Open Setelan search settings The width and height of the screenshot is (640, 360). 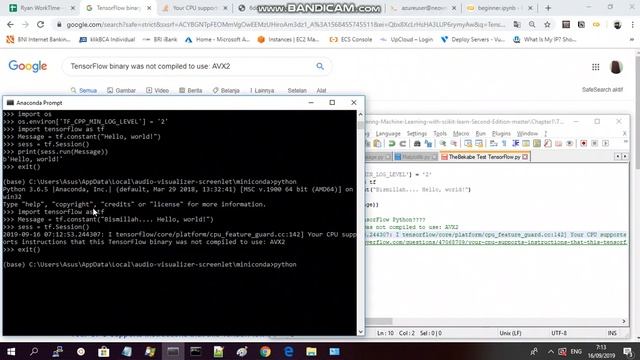pos(297,91)
